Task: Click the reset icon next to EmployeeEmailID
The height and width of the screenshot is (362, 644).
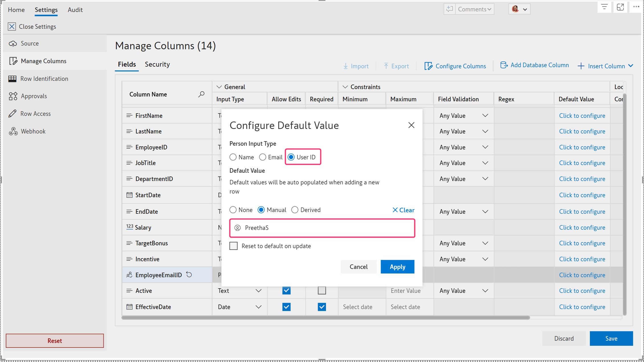Action: pos(189,275)
